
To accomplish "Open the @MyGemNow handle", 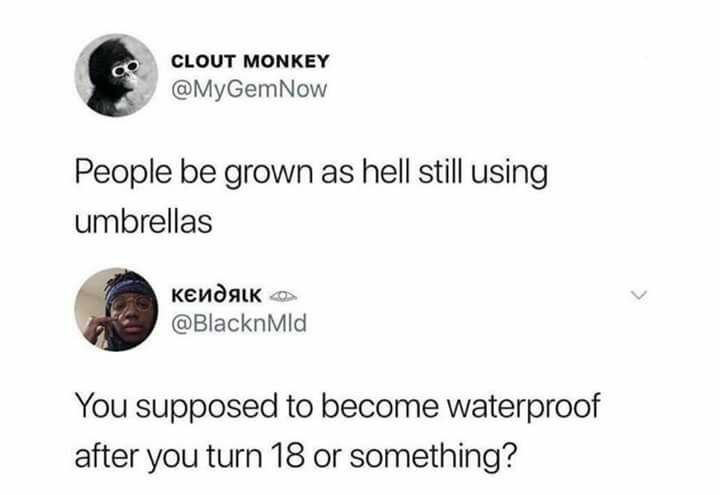I will point(249,89).
